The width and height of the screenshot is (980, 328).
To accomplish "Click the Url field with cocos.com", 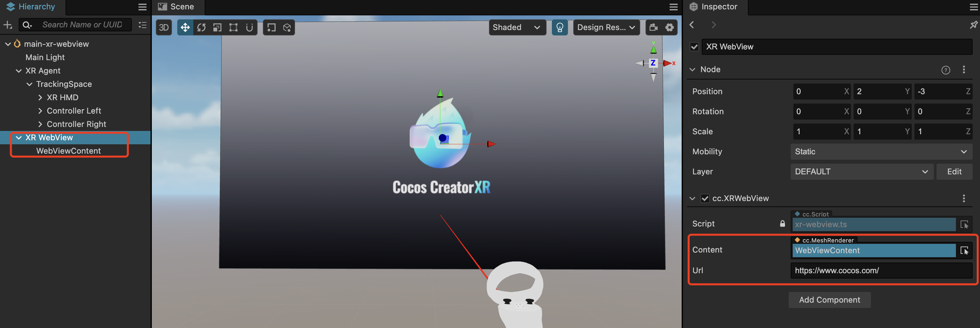I will [881, 271].
